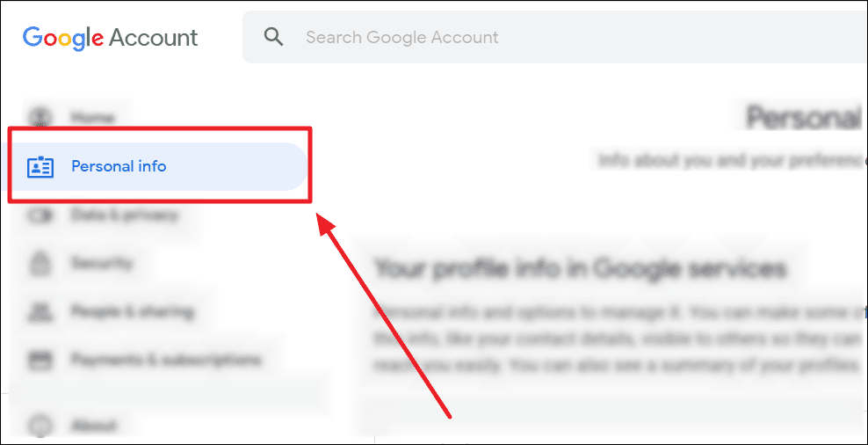Image resolution: width=868 pixels, height=445 pixels.
Task: Click the Data & privacy toggle icon
Action: pyautogui.click(x=40, y=215)
